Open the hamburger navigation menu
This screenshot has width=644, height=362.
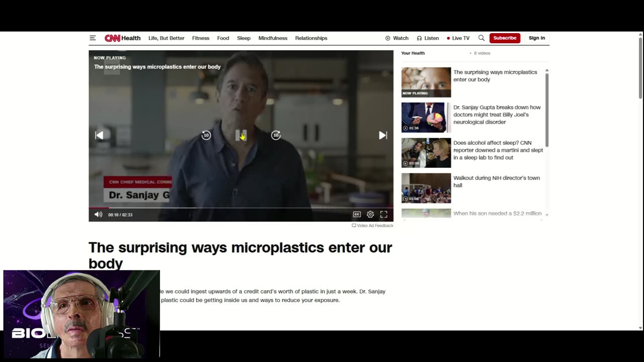93,38
